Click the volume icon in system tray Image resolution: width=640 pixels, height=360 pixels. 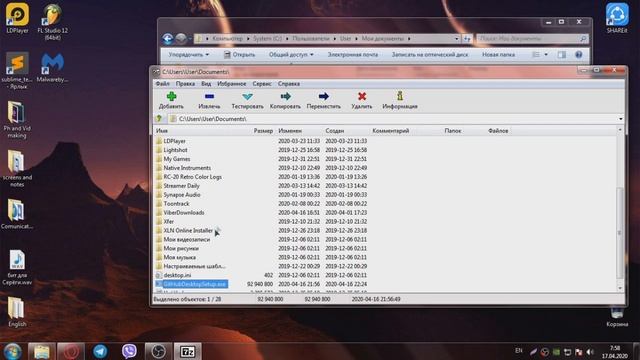point(590,352)
